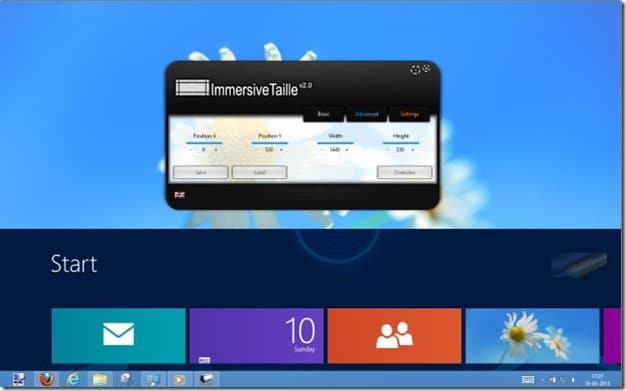Increase Height with plus button
Viewport: 626px width, 391px height.
[x=412, y=150]
